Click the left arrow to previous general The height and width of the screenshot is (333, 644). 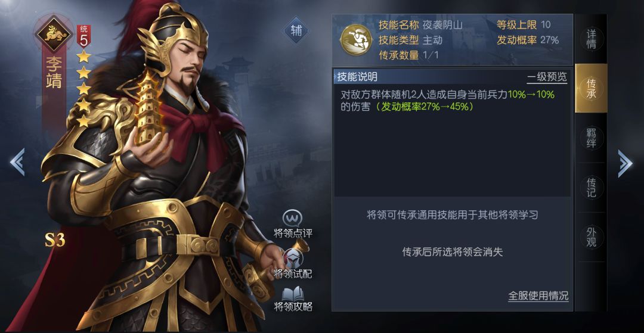pos(18,162)
